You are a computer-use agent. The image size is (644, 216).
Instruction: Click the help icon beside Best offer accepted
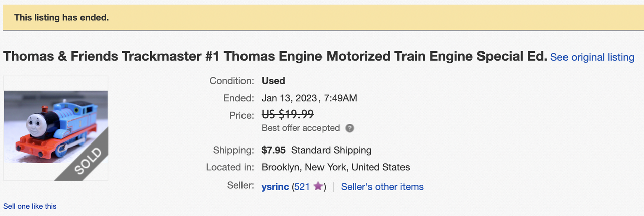(x=350, y=128)
